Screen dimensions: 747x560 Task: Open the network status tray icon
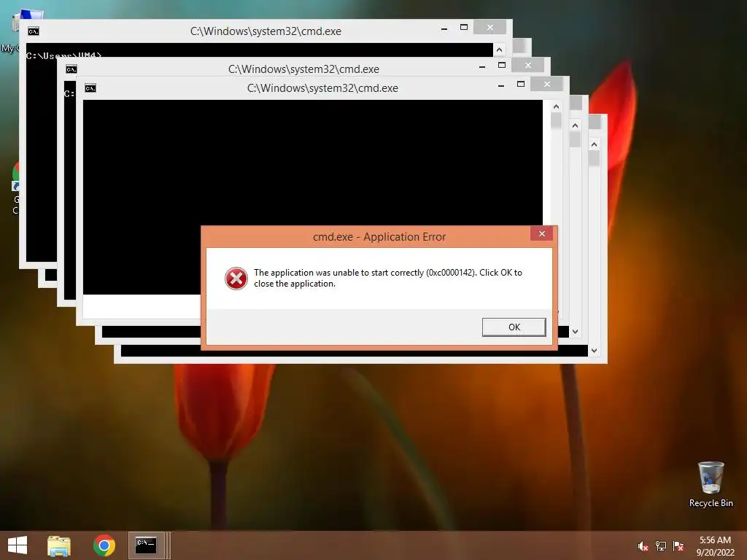(x=661, y=546)
